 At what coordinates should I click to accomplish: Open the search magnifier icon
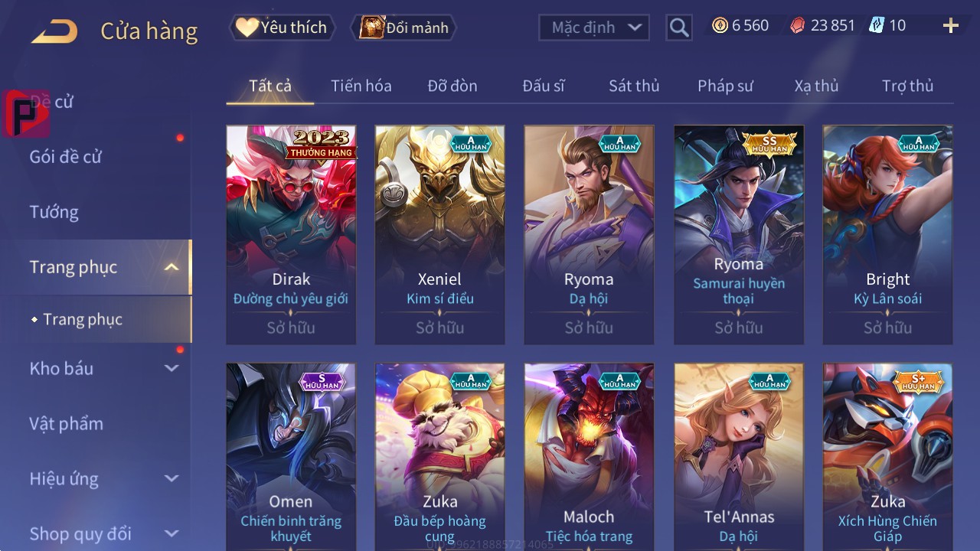679,28
